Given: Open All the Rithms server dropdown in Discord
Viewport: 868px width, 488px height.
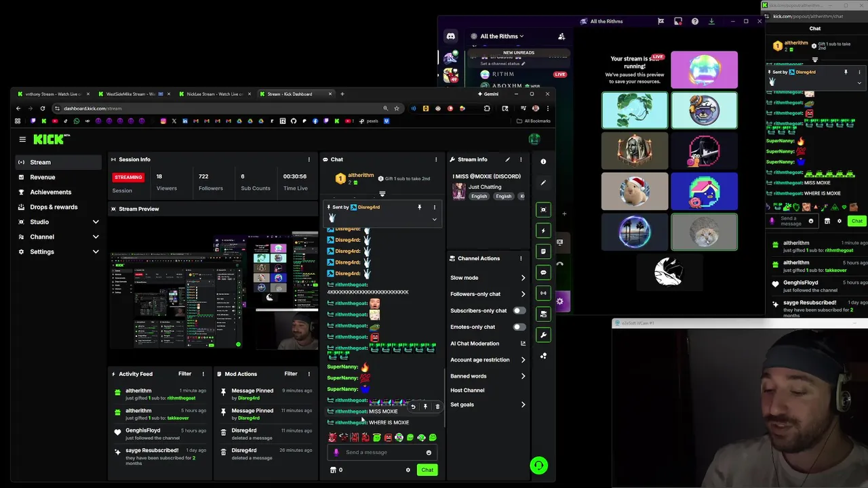Looking at the screenshot, I should [x=502, y=37].
